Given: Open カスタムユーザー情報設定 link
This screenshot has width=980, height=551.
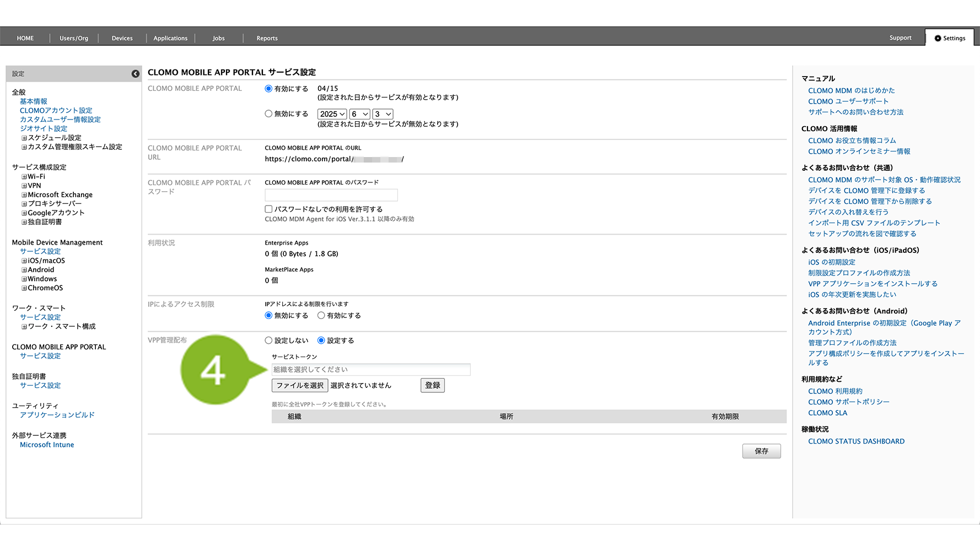Looking at the screenshot, I should [x=60, y=120].
